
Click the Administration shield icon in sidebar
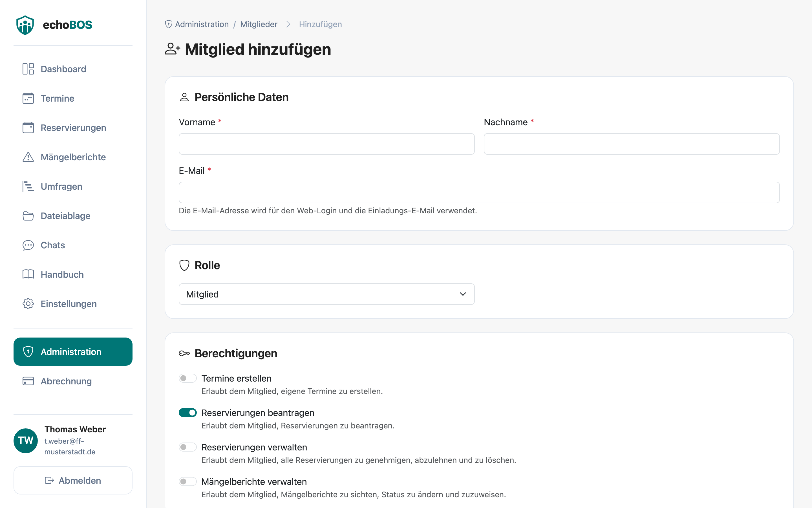28,352
